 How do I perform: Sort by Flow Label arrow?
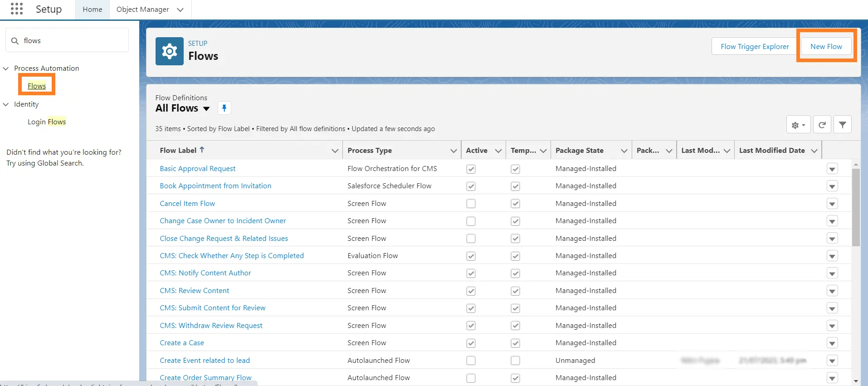coord(202,150)
